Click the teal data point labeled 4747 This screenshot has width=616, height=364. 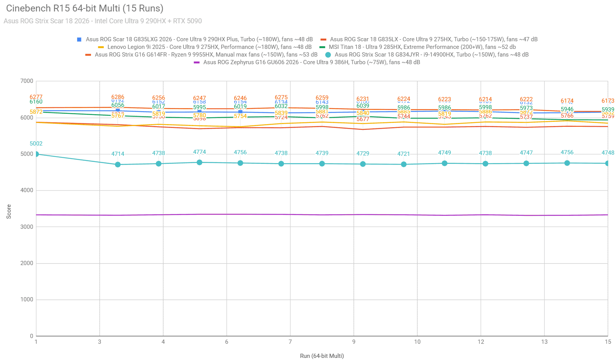[x=526, y=163]
